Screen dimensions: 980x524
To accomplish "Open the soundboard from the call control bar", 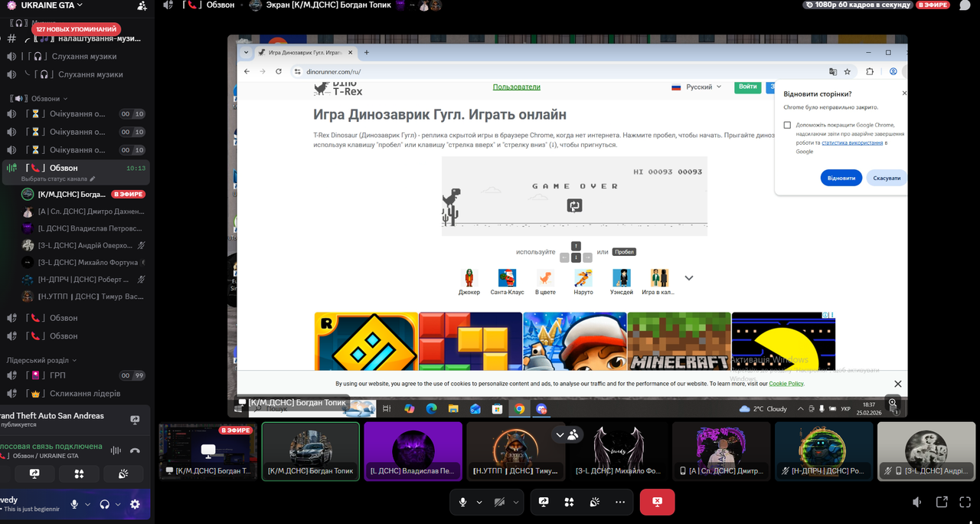I will click(594, 502).
